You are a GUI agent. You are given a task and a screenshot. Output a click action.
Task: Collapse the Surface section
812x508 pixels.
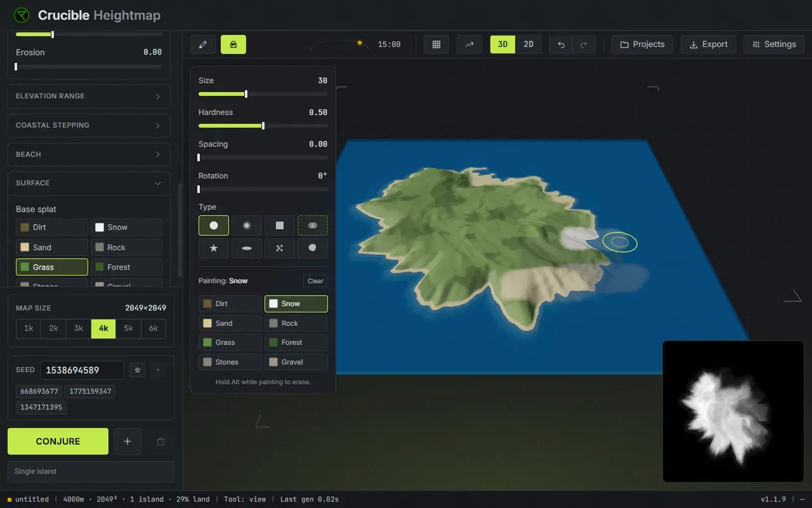click(89, 183)
